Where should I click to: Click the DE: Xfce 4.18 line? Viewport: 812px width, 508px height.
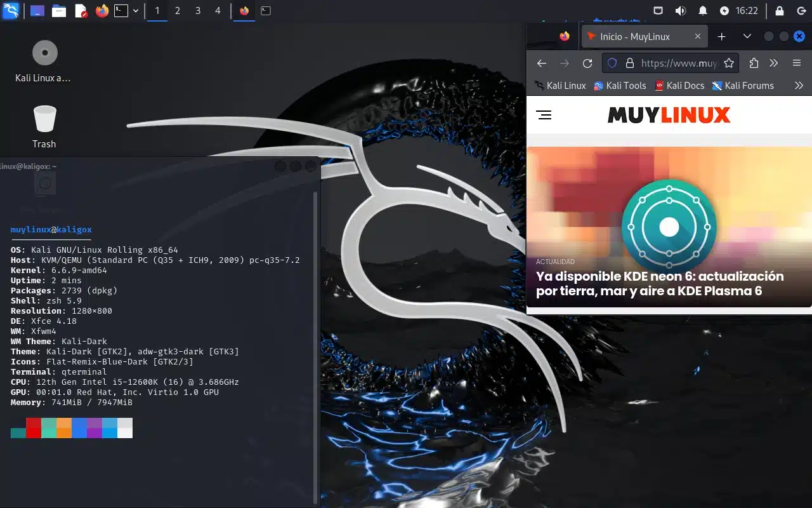click(44, 321)
